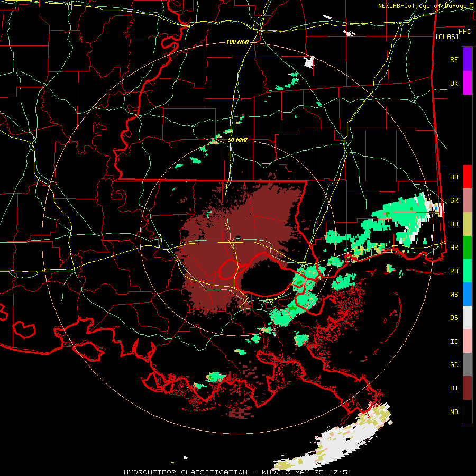Screen dimensions: 476x476
Task: Click the gray GC legend swatch
Action: coord(467,364)
